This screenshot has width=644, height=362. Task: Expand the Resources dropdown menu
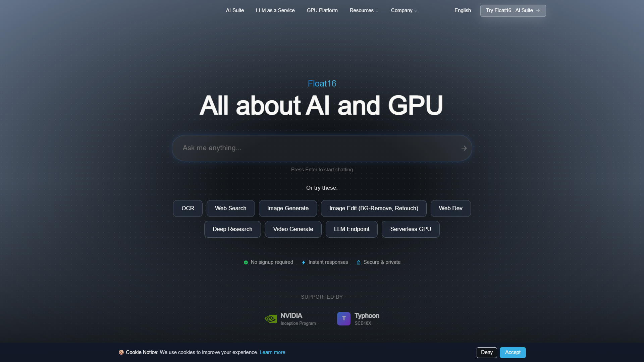point(364,10)
